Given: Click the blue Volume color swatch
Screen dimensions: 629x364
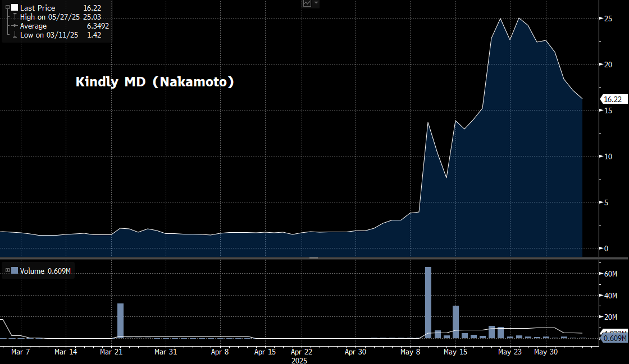Looking at the screenshot, I should coord(15,271).
